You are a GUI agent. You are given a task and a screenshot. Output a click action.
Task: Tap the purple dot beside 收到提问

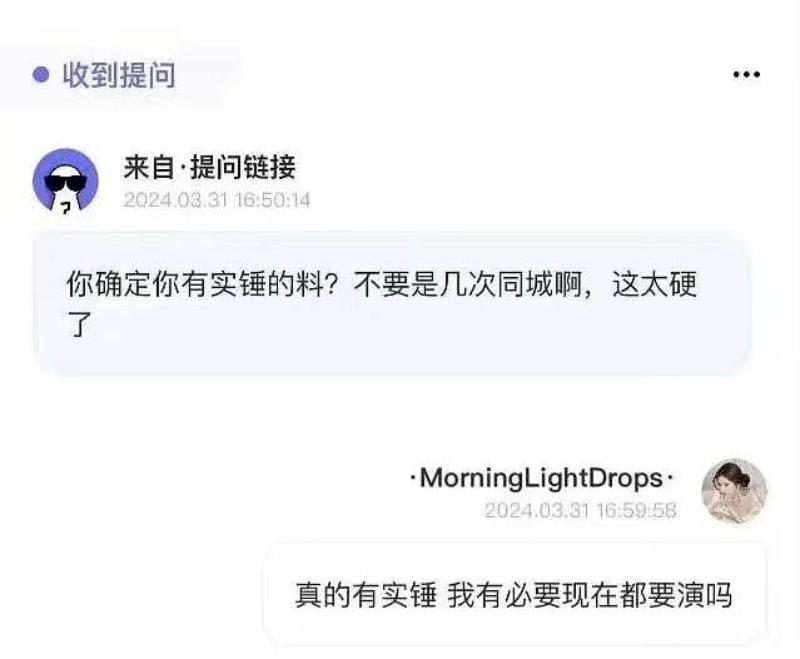[41, 75]
